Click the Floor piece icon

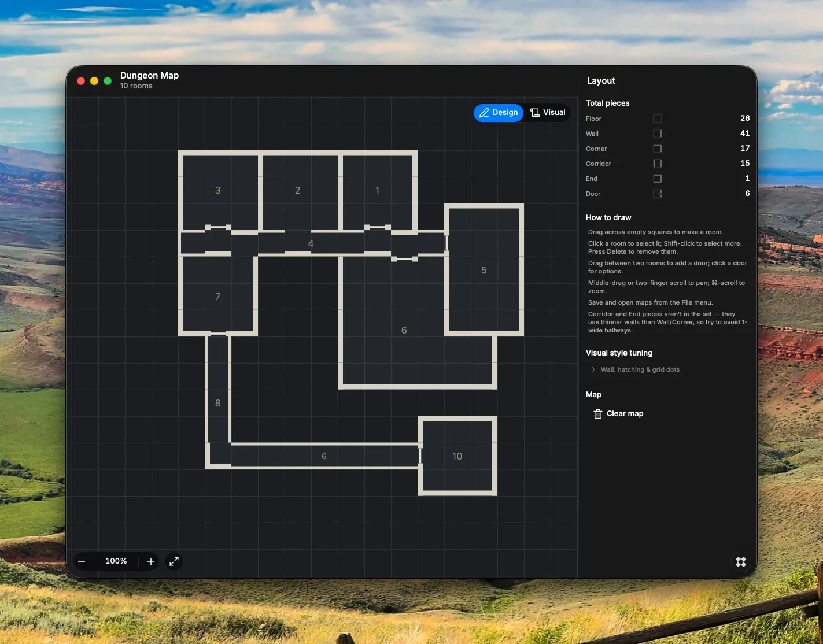click(658, 119)
